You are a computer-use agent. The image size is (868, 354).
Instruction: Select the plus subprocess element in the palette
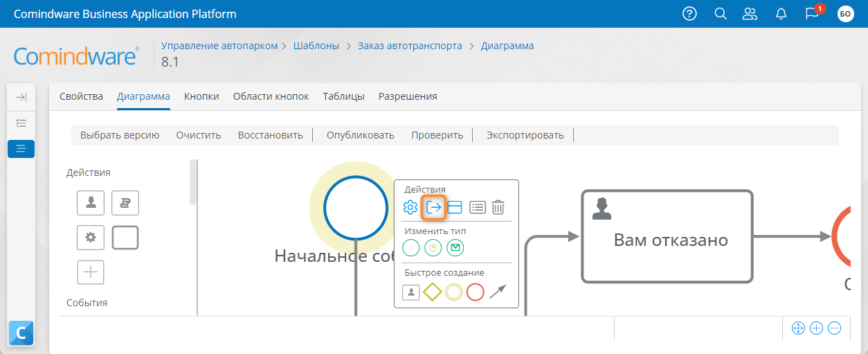pos(90,272)
